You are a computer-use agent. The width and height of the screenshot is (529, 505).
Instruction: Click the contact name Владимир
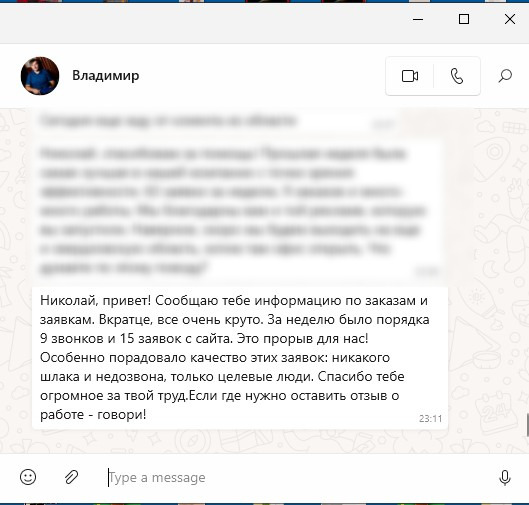pos(106,76)
